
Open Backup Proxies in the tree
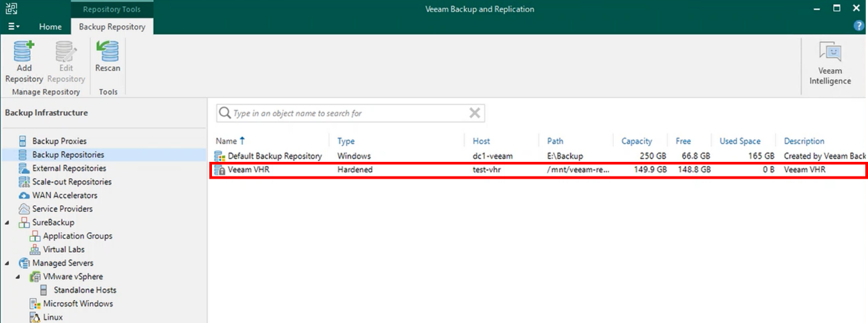(60, 141)
